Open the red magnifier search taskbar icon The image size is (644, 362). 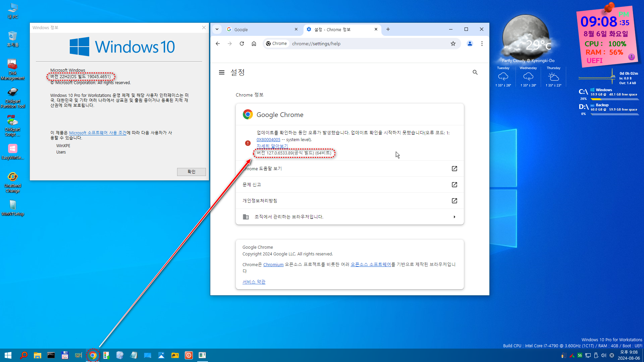click(24, 355)
